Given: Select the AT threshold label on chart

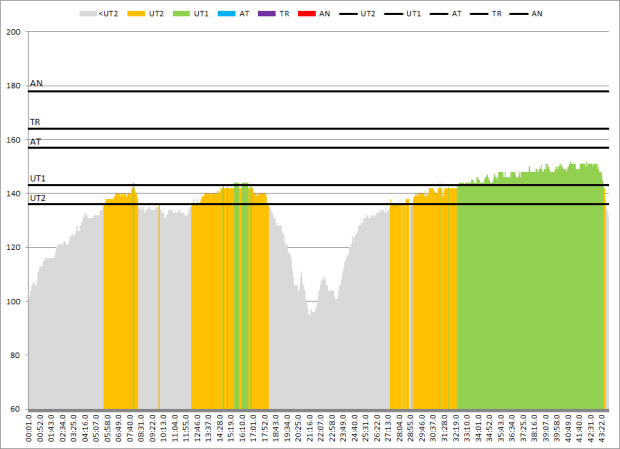Looking at the screenshot, I should tap(35, 142).
